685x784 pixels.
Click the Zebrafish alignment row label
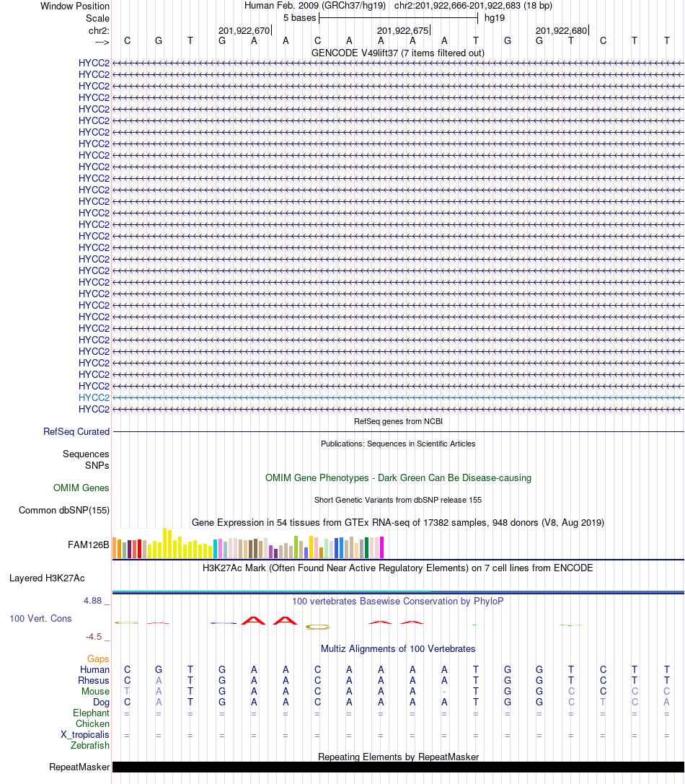[x=90, y=746]
